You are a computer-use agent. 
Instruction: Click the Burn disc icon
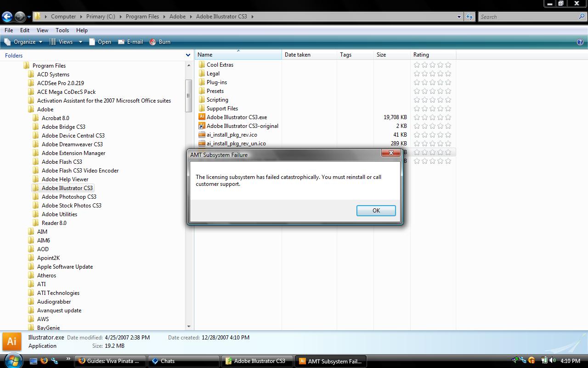coord(153,42)
